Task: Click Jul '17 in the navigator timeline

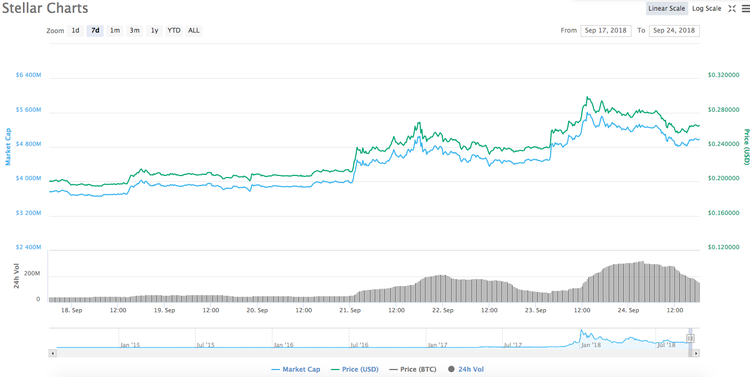Action: pos(513,344)
